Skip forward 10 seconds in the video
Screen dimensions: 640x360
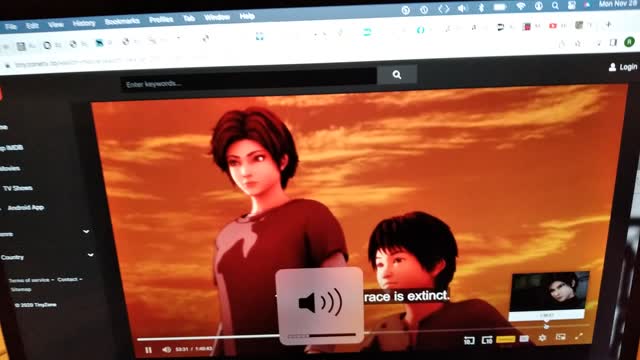click(x=487, y=340)
